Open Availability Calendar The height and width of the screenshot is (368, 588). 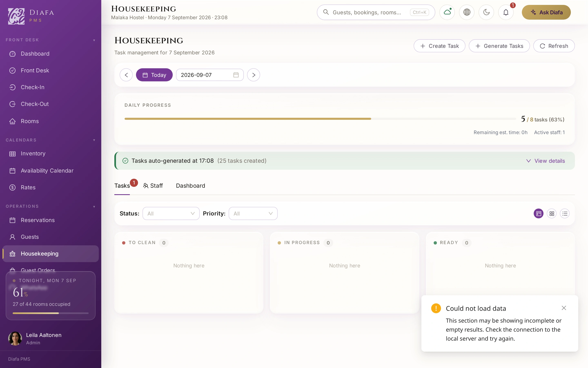pyautogui.click(x=51, y=171)
